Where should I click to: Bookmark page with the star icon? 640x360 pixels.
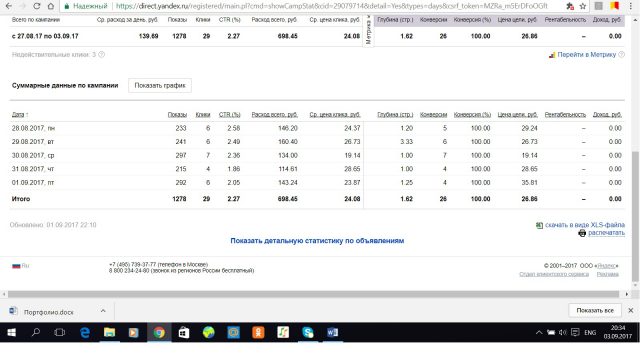coord(582,6)
